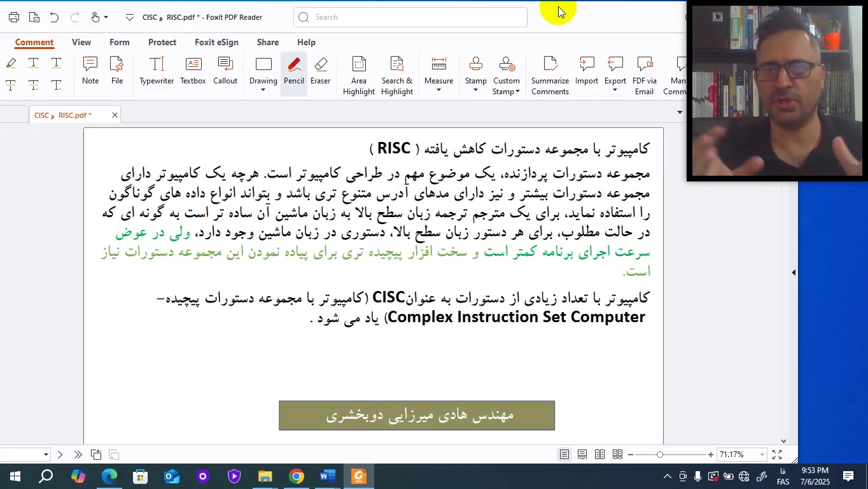
Task: Click Summarize Comments
Action: (550, 76)
